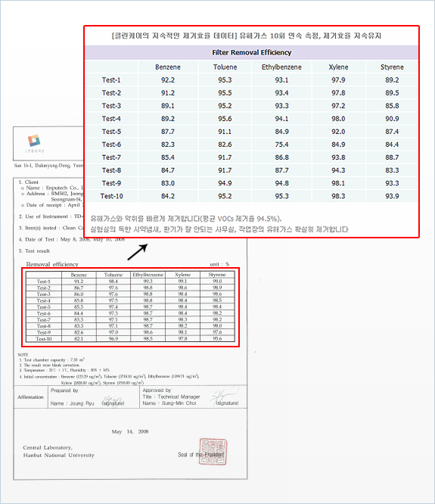Select the Test-6 row label in large table
Screen dimensions: 435x504
click(111, 145)
